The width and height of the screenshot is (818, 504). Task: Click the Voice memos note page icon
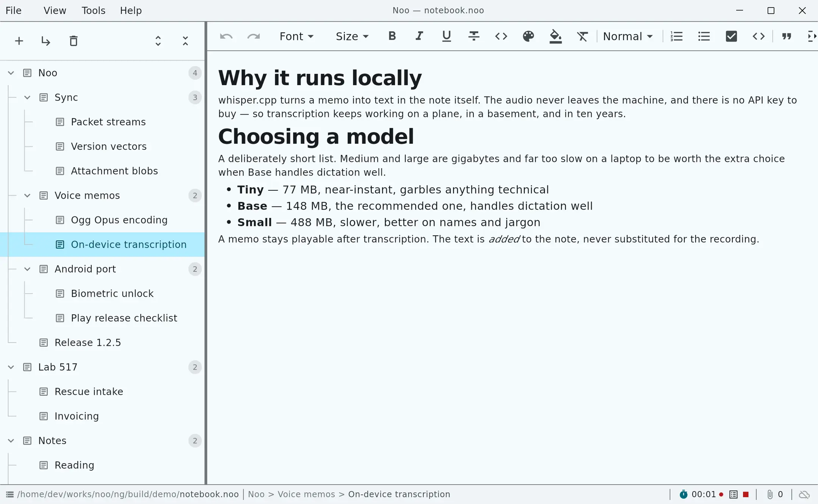click(x=44, y=196)
